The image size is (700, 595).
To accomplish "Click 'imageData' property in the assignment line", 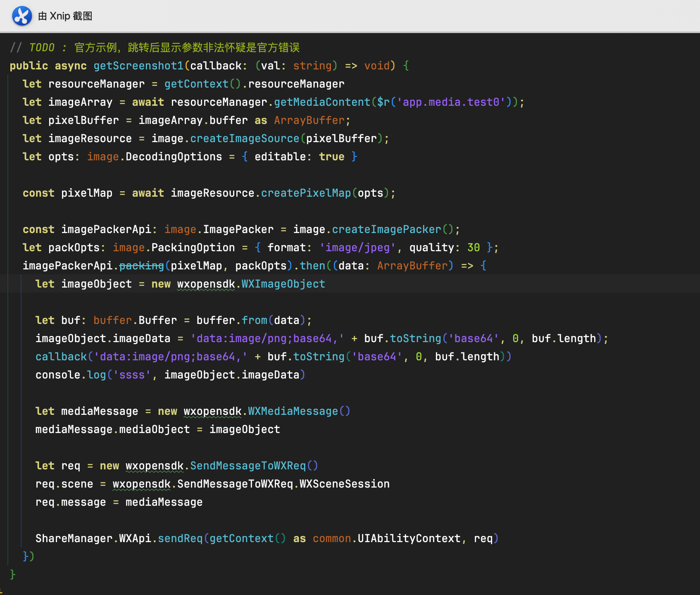I will point(142,338).
